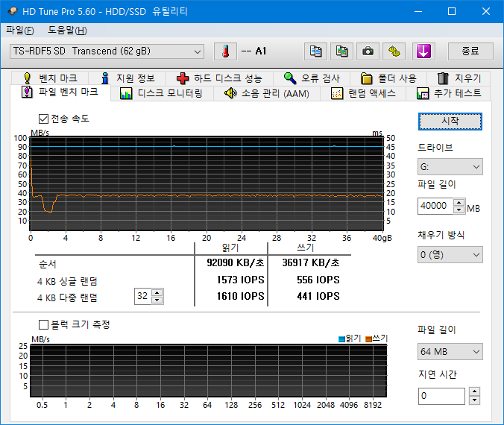504x425 pixels.
Task: Click the thermometer temperature icon
Action: pyautogui.click(x=225, y=51)
